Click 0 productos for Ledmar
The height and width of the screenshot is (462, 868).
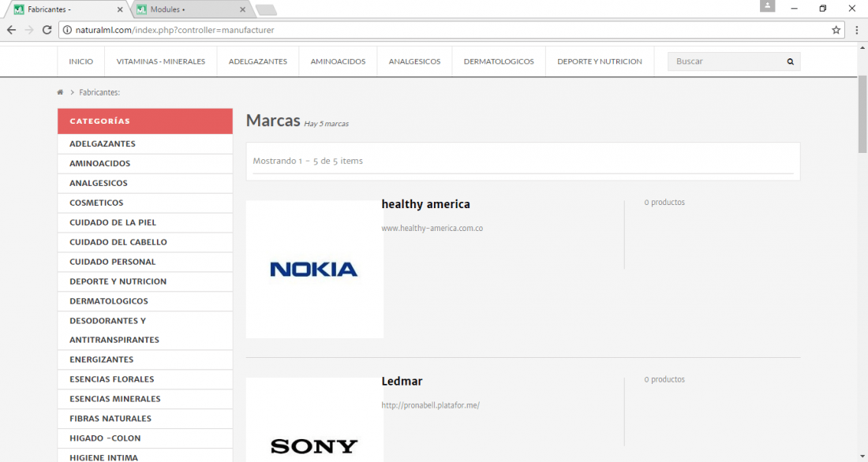[x=664, y=379]
